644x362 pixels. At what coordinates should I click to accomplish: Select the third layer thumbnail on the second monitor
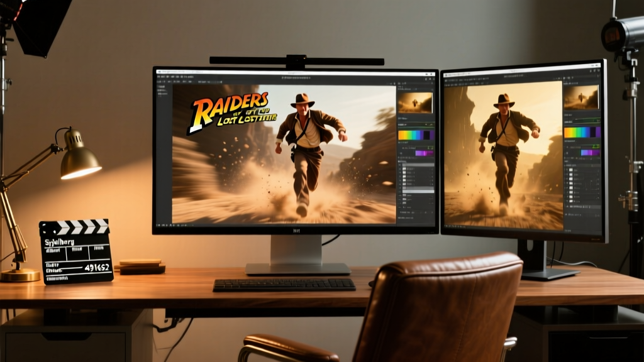tap(571, 179)
